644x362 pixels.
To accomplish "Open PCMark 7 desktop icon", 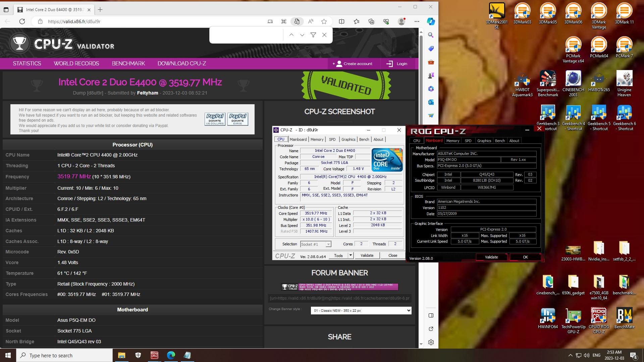I will (624, 47).
